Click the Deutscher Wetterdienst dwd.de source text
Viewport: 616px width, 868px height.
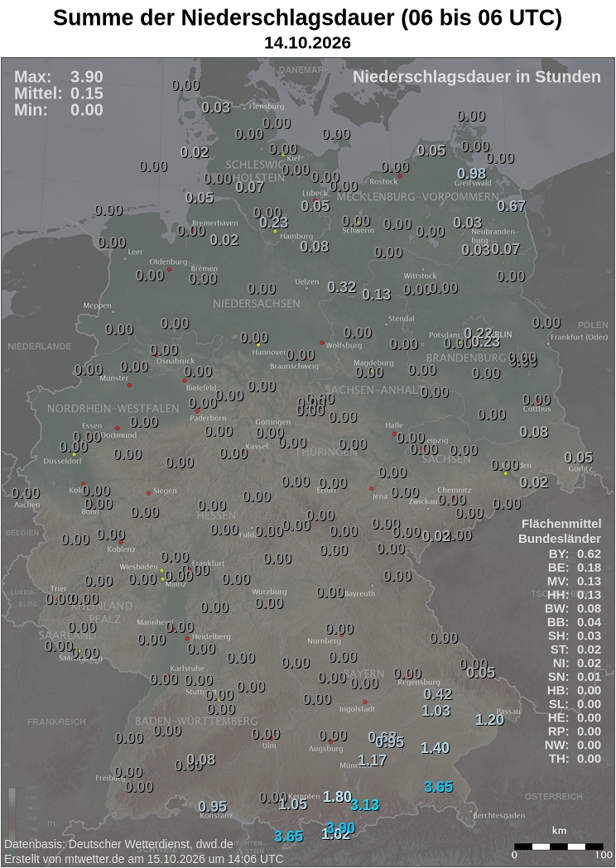point(119,844)
